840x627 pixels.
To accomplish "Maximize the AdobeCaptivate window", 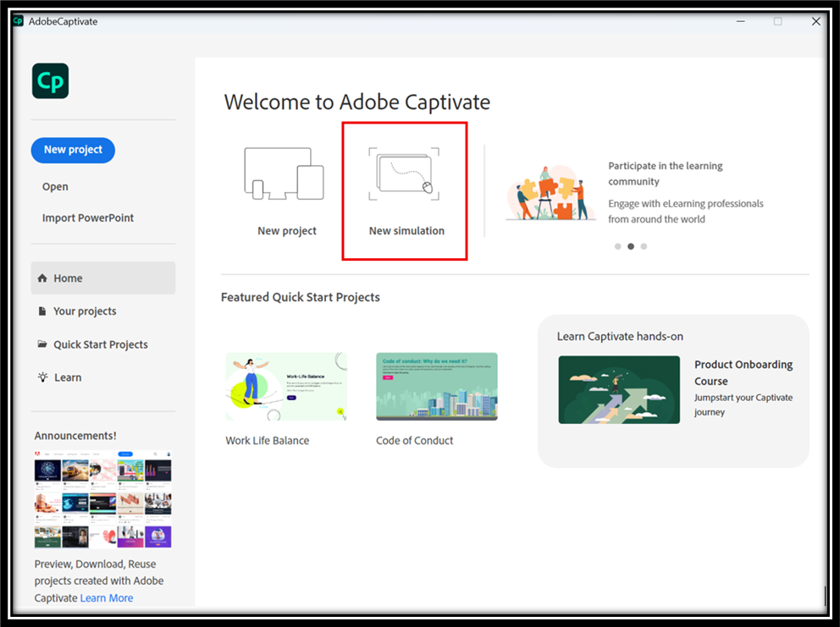I will (x=777, y=21).
